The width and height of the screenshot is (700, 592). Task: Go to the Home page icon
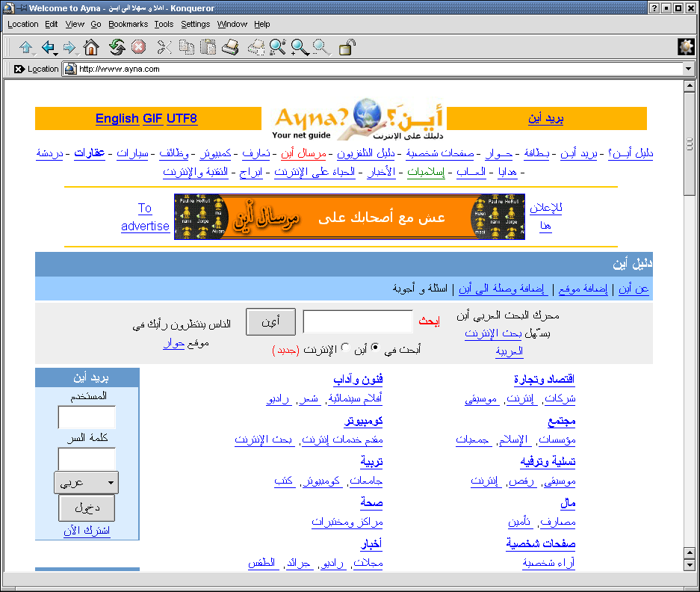tap(91, 48)
